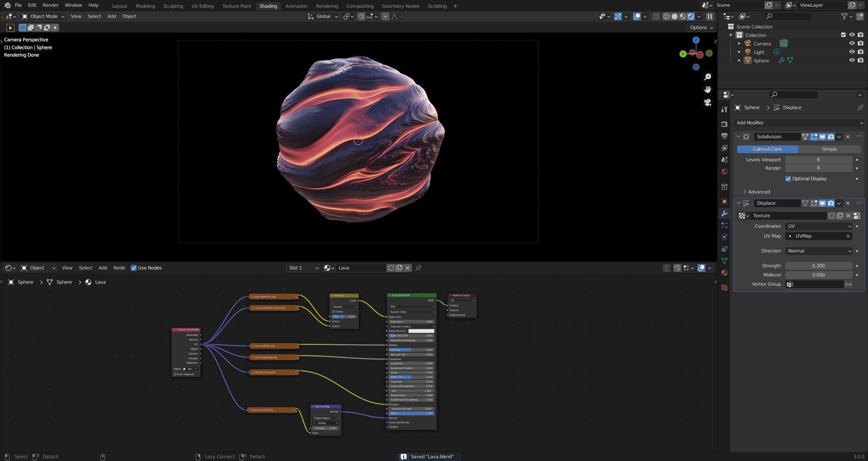Screen dimensions: 868x461
Task: Open the Material properties tab icon
Action: 725,273
